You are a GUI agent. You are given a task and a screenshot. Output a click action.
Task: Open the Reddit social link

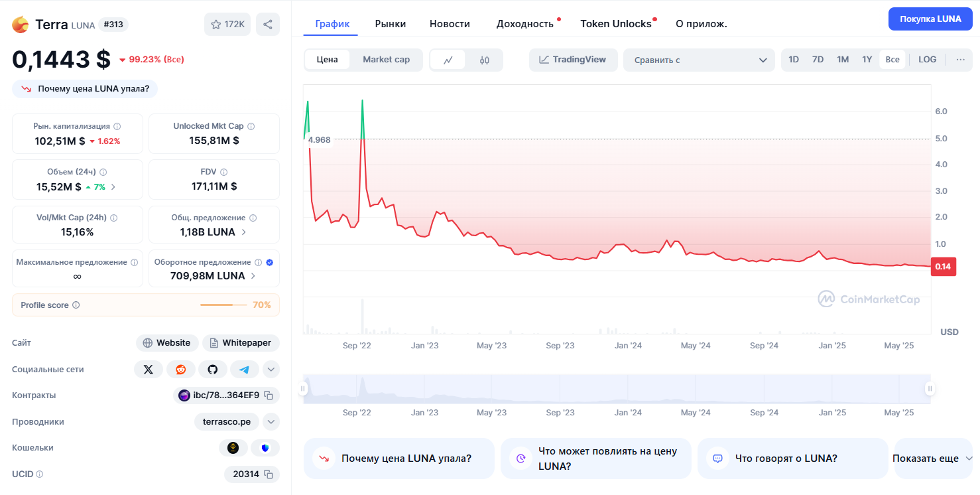[180, 370]
